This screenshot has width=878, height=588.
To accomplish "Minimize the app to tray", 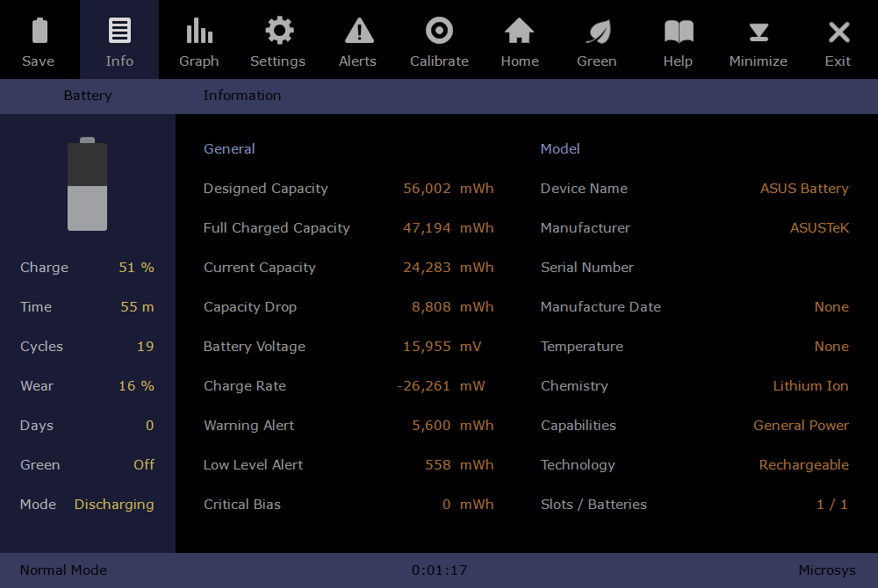I will pos(759,32).
